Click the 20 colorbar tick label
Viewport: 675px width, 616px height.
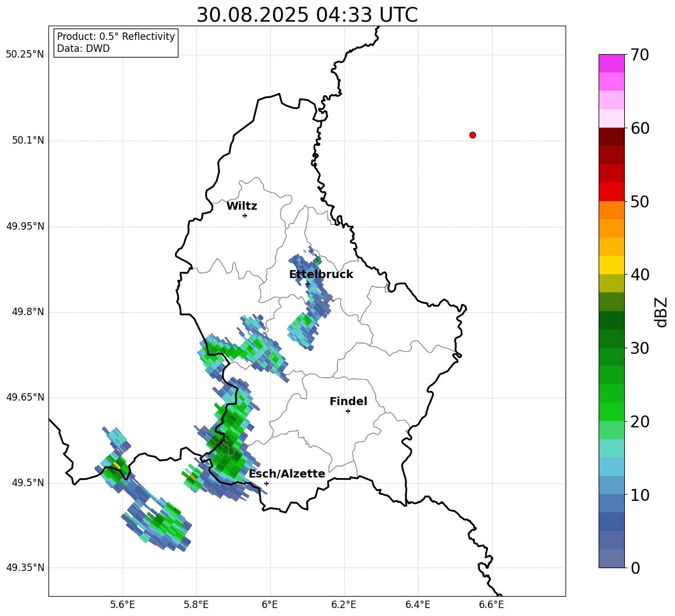pos(640,422)
